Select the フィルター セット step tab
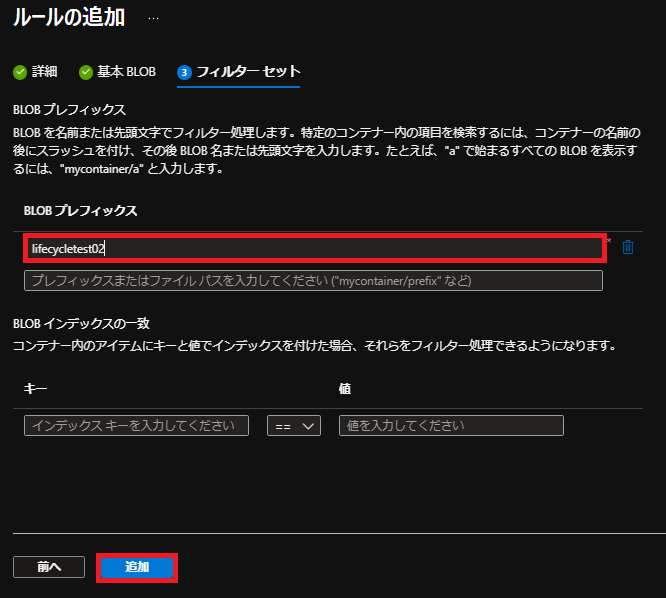 [x=239, y=72]
